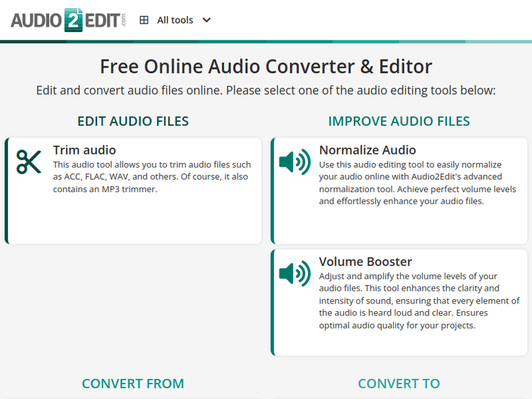
Task: Click the Free Online Audio Converter & Editor title
Action: (266, 66)
